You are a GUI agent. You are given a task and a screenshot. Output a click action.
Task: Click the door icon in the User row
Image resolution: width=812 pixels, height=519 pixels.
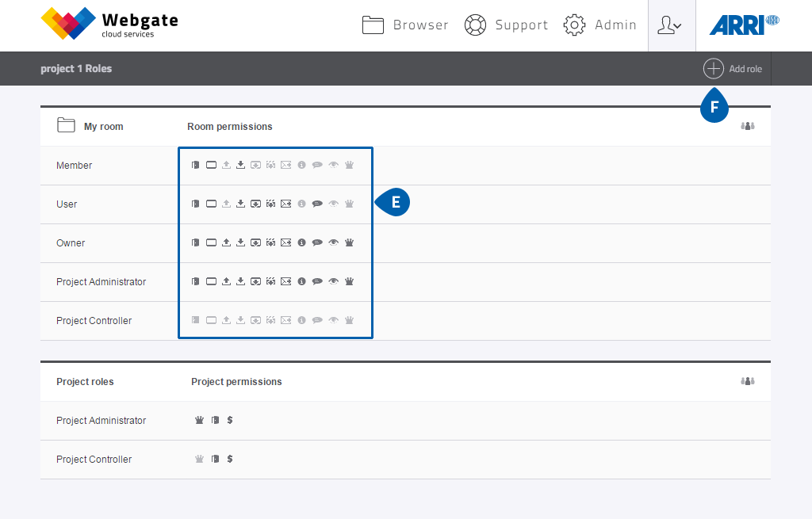click(x=195, y=204)
